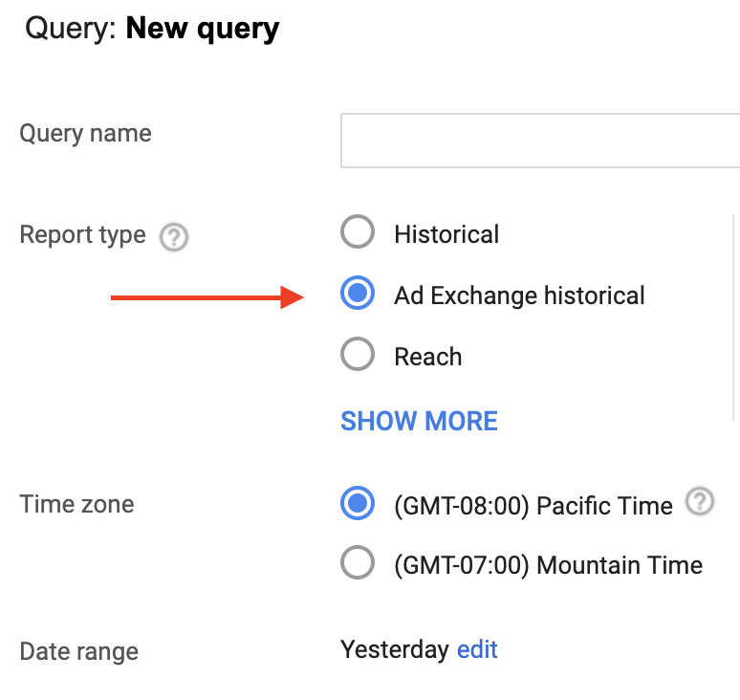Screen dimensions: 740x700
Task: Click the Query: New query heading
Action: pyautogui.click(x=152, y=30)
